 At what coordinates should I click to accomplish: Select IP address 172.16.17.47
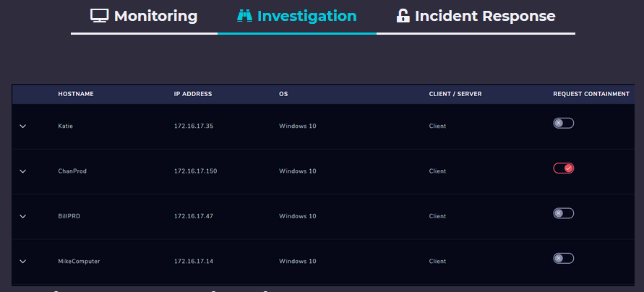point(194,216)
